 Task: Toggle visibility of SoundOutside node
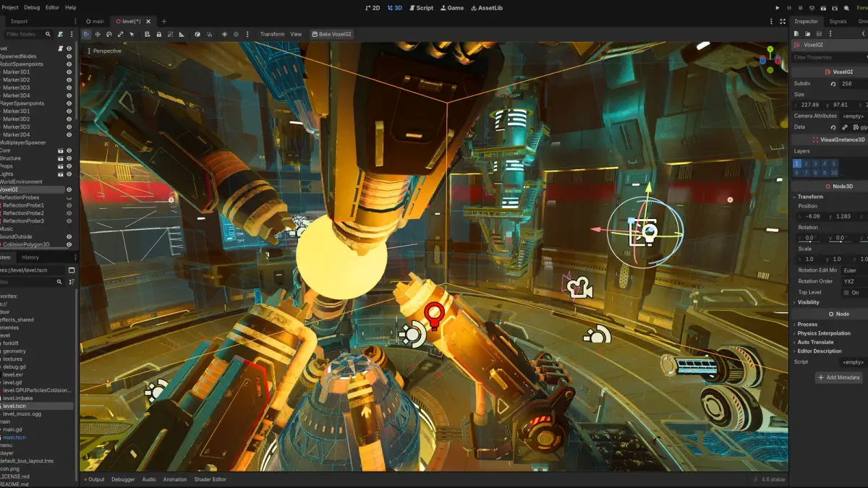pyautogui.click(x=69, y=236)
